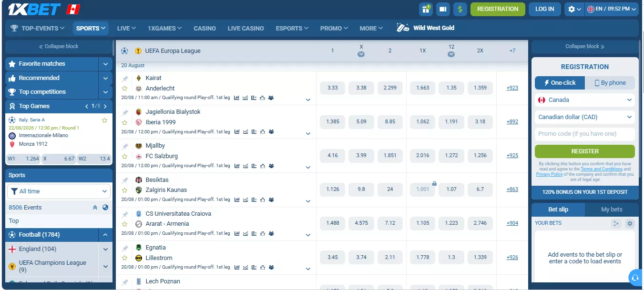The width and height of the screenshot is (644, 290).
Task: Collapse the Football (1784) section
Action: (105, 235)
